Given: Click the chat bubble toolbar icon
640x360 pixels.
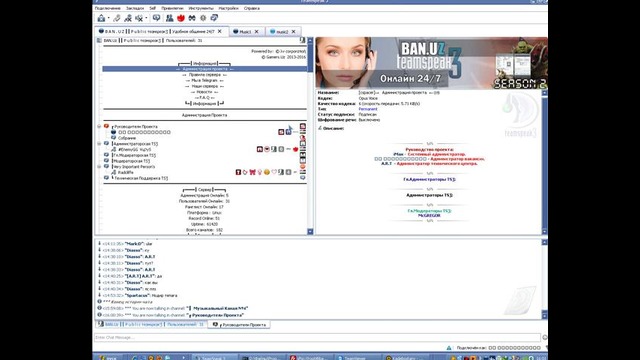Looking at the screenshot, I should coord(156,18).
